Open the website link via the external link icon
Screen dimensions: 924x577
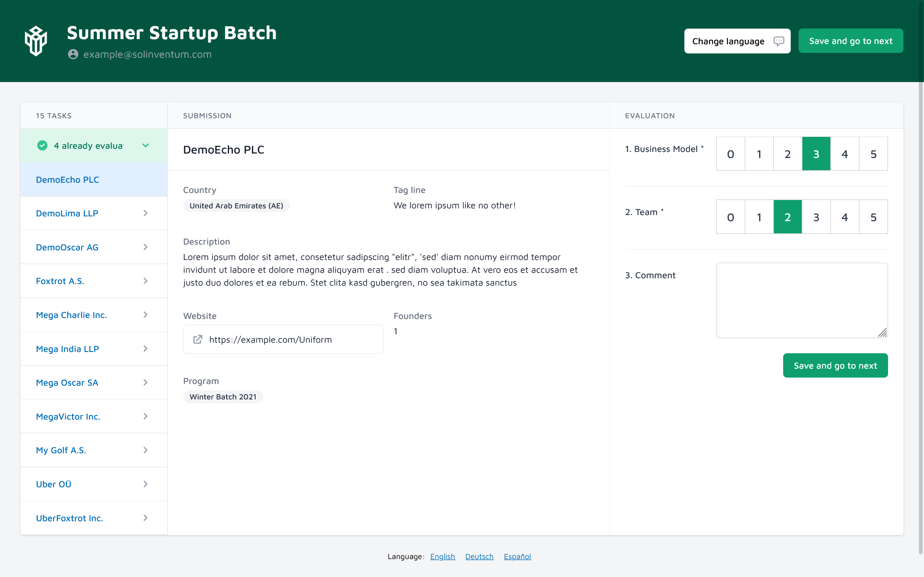pos(198,339)
